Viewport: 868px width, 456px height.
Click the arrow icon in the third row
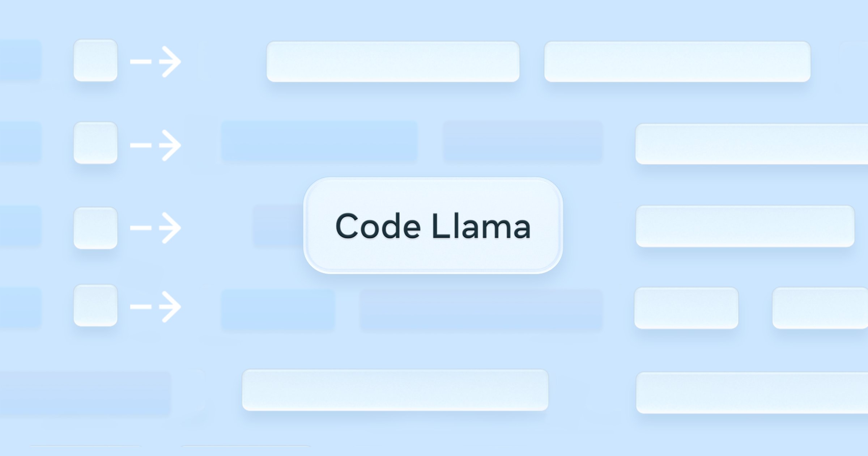(156, 228)
